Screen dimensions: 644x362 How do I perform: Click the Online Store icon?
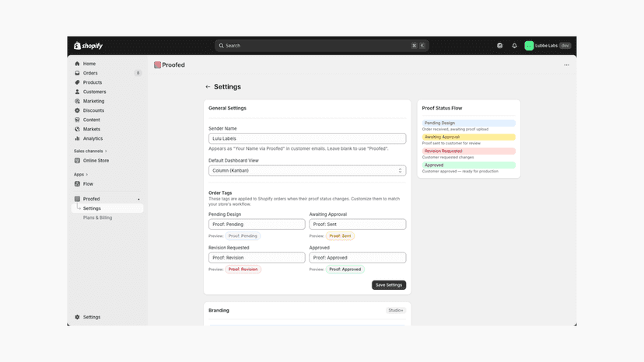coord(77,161)
